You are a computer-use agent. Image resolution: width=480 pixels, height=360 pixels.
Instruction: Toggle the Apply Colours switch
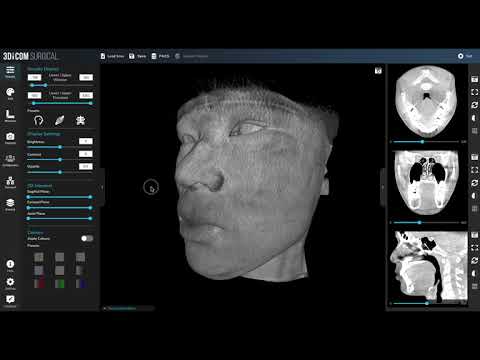87,238
